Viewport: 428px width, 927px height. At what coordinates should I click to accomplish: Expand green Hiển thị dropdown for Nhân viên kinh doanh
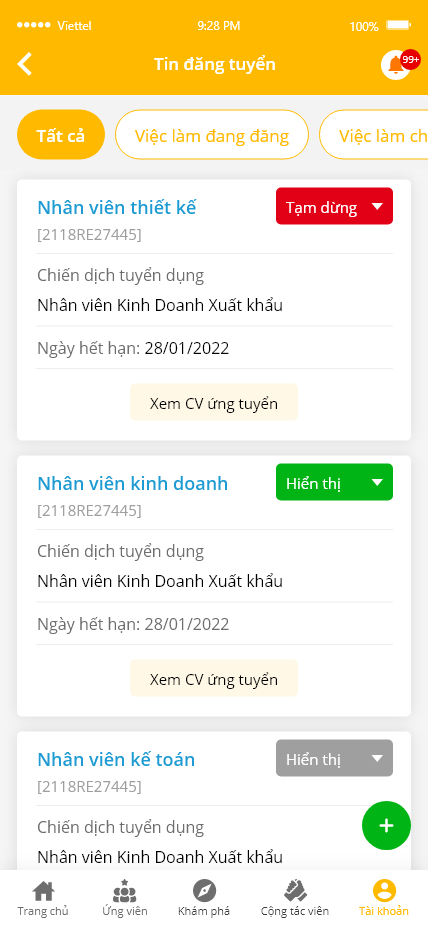(334, 482)
